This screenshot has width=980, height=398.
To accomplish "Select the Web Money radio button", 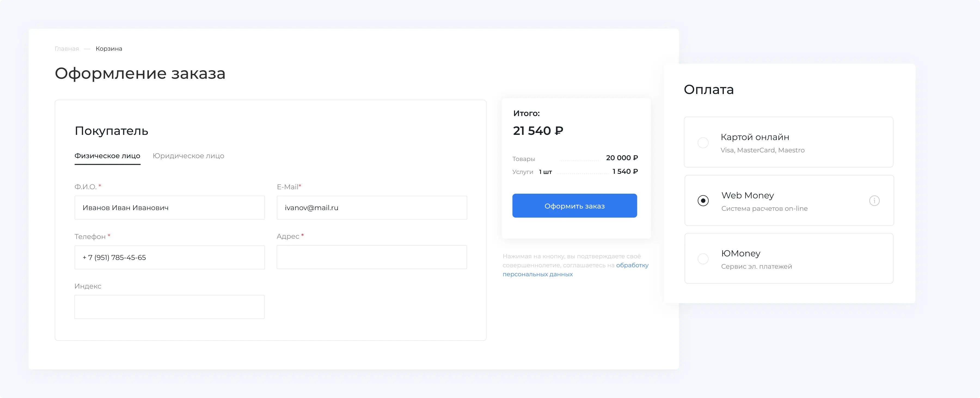I will coord(703,201).
